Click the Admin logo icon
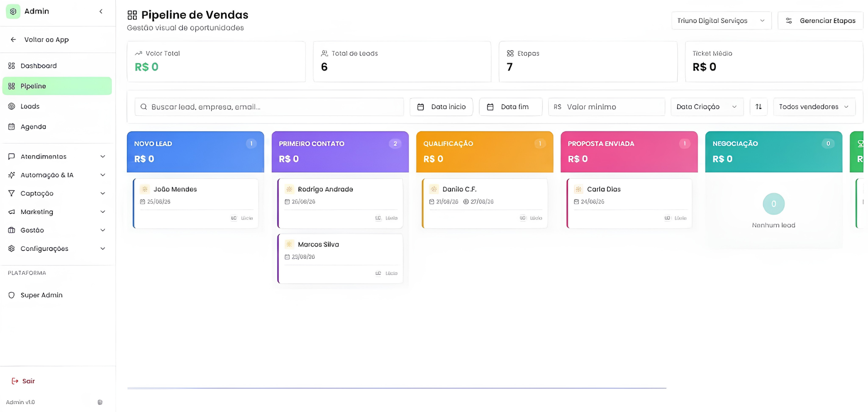The width and height of the screenshot is (868, 412). (13, 11)
